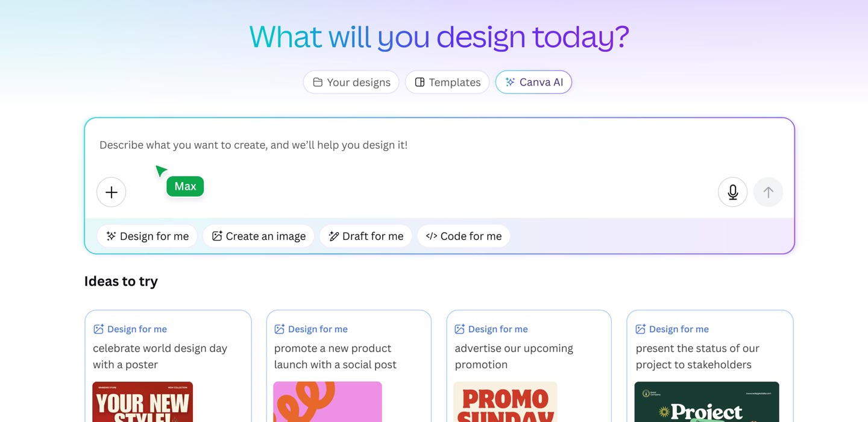
Task: Select the Design for me chip
Action: click(x=146, y=236)
